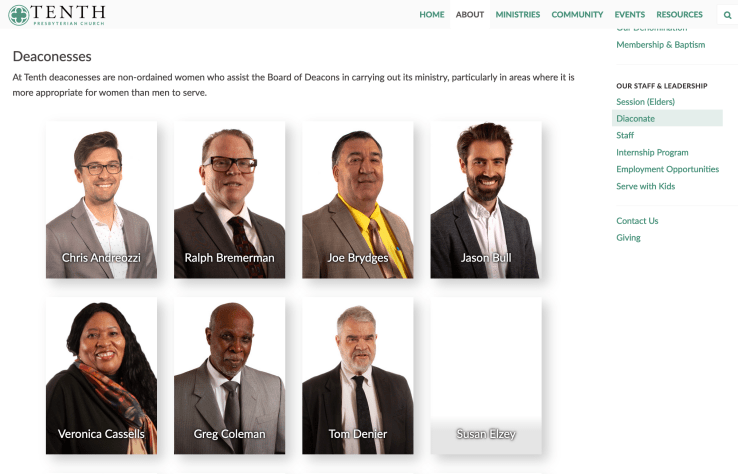
Task: Select the Community menu item
Action: pyautogui.click(x=577, y=15)
